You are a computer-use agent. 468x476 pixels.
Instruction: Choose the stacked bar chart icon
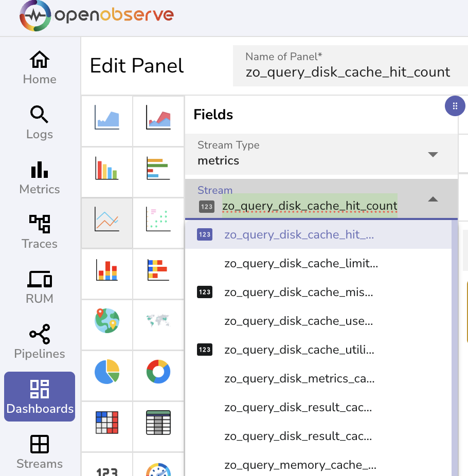click(x=107, y=269)
